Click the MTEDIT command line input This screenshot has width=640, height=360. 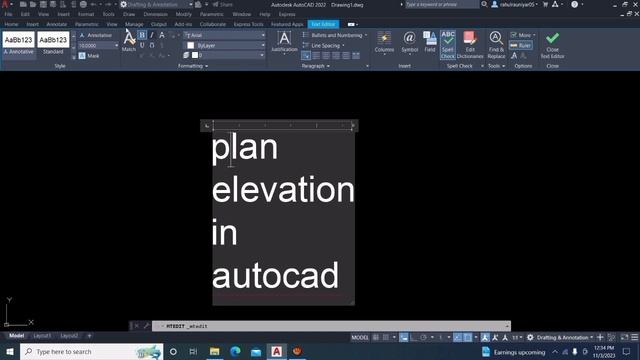(331, 326)
